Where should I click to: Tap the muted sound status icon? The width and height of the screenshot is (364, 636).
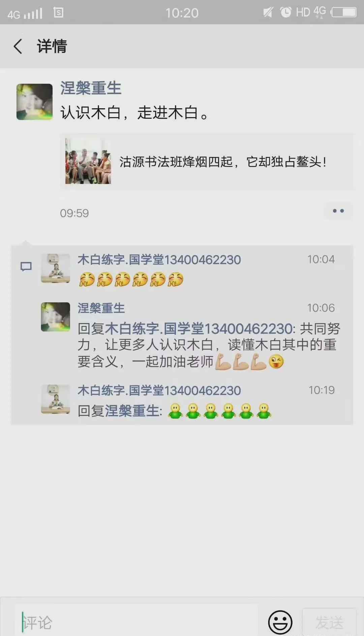[x=268, y=12]
